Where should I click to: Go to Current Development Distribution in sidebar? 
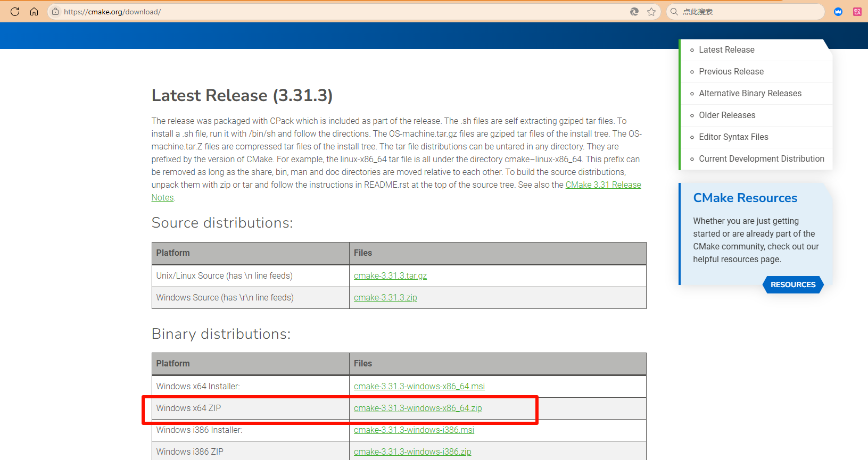point(762,159)
